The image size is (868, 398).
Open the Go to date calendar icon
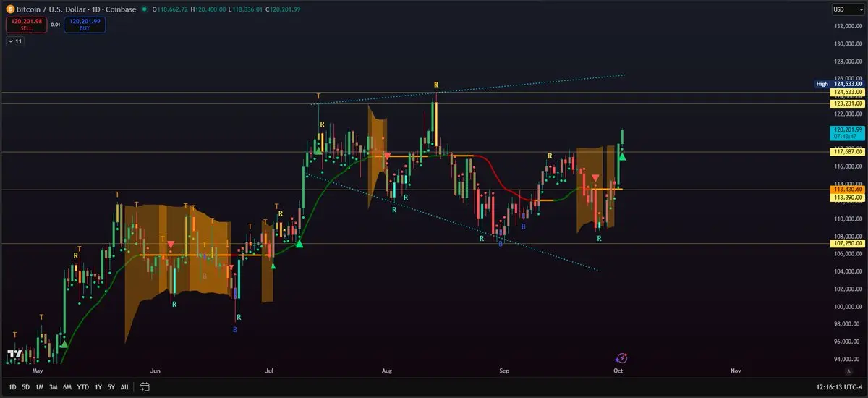pyautogui.click(x=145, y=387)
